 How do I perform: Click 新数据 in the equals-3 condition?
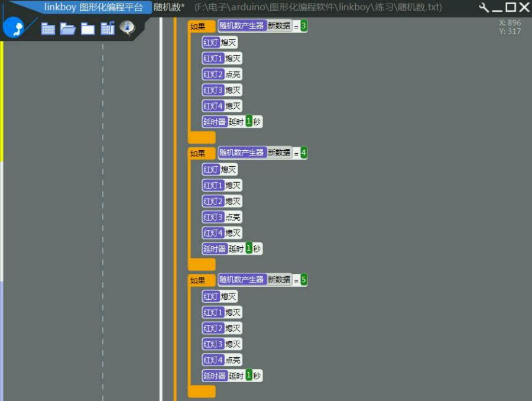[279, 25]
